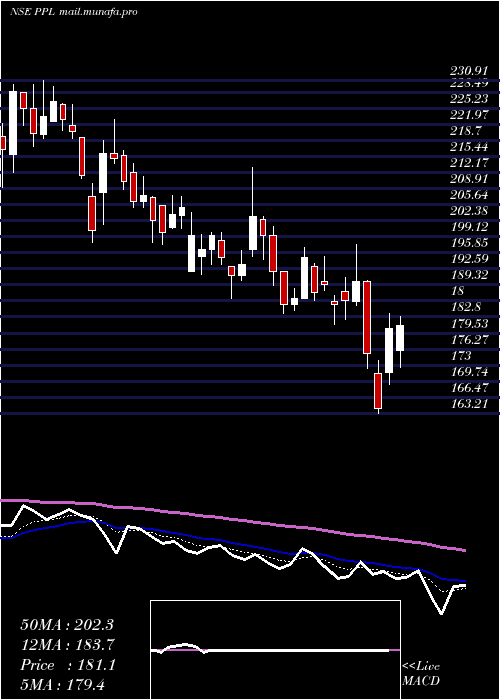
Task: Click the 12MA : 183.7 value
Action: click(68, 645)
